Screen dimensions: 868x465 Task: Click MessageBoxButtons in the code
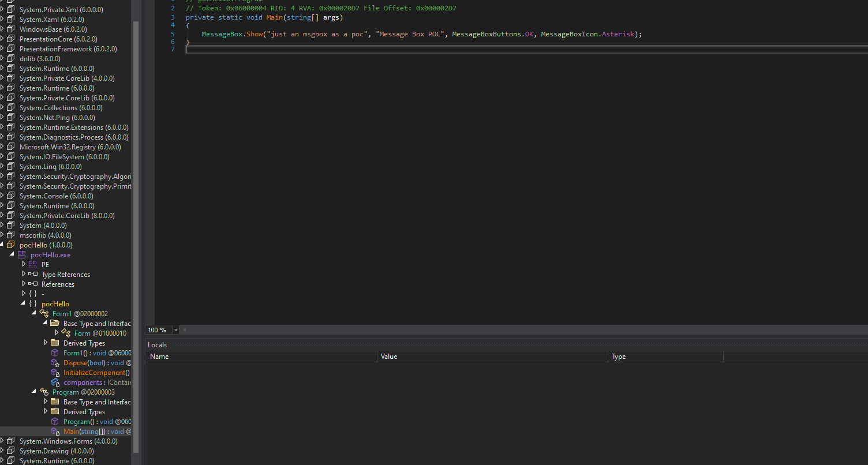click(487, 35)
